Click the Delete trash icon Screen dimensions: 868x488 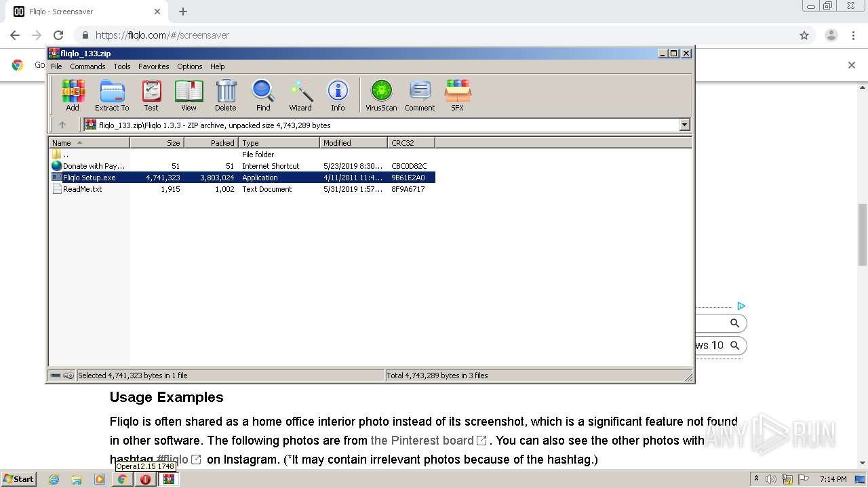tap(226, 95)
